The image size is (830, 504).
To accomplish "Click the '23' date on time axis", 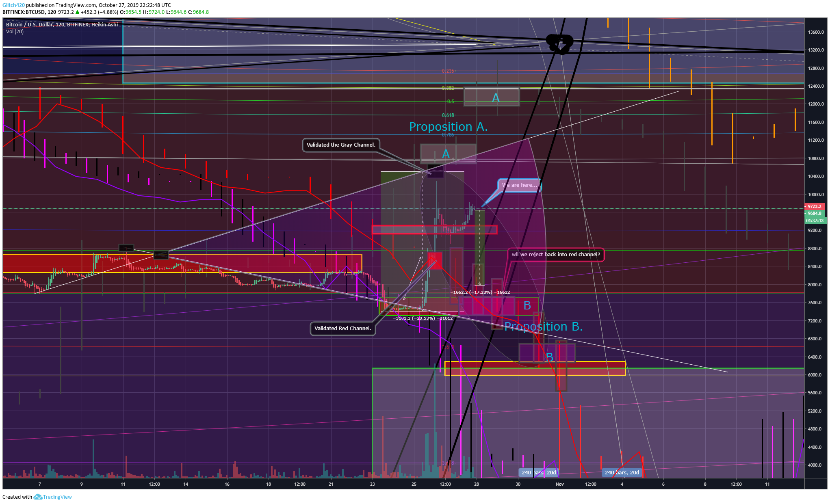I will click(x=373, y=484).
